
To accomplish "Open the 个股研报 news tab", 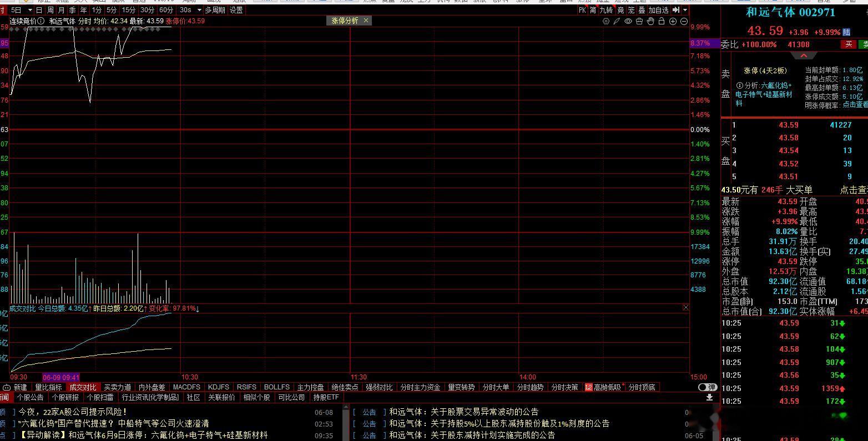I will point(65,397).
